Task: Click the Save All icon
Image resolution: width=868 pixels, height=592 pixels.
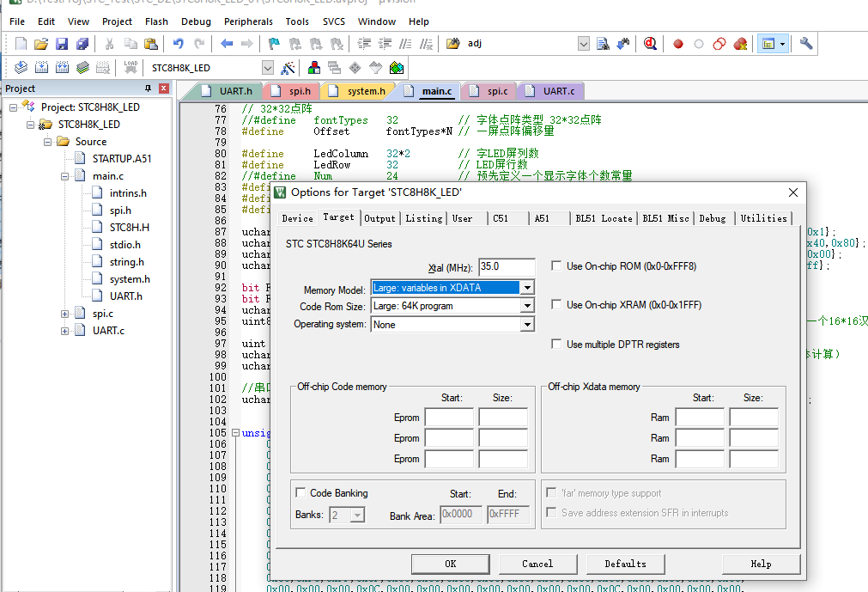Action: click(82, 44)
